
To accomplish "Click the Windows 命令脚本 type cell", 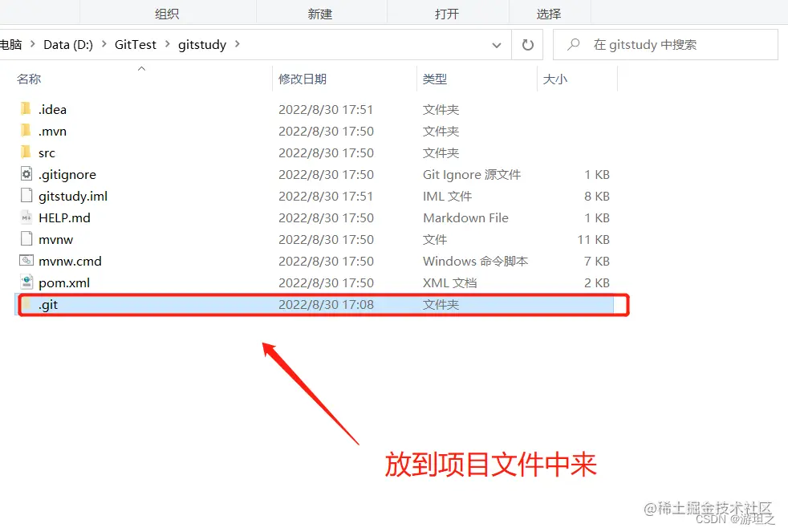I will [475, 262].
